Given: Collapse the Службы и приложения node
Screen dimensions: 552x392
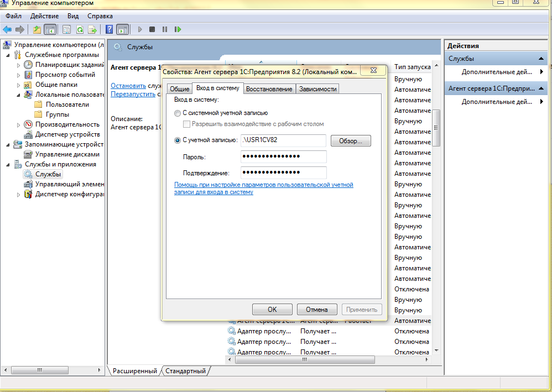Looking at the screenshot, I should click(x=8, y=165).
